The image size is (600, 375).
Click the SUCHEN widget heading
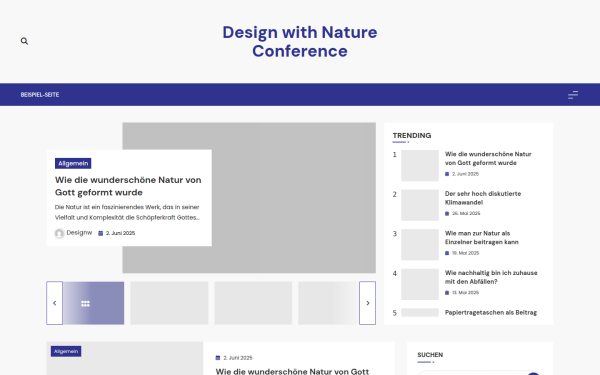430,355
